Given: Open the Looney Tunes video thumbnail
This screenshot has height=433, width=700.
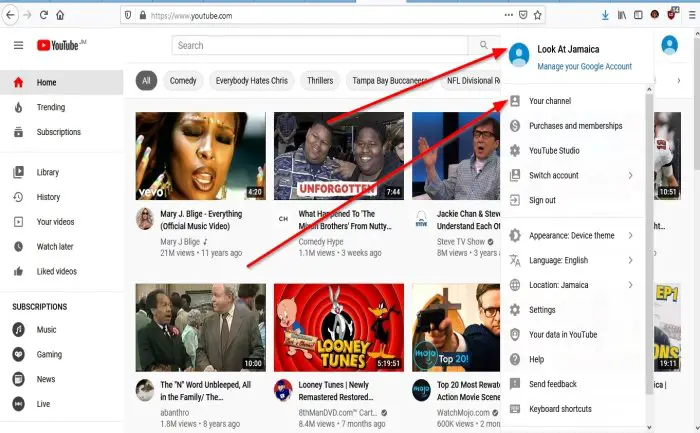Looking at the screenshot, I should (339, 328).
